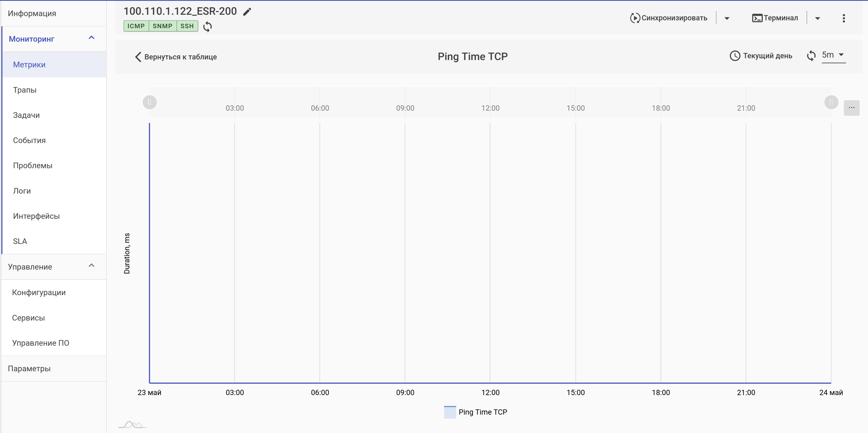Collapse the Мониторинг section

(91, 38)
